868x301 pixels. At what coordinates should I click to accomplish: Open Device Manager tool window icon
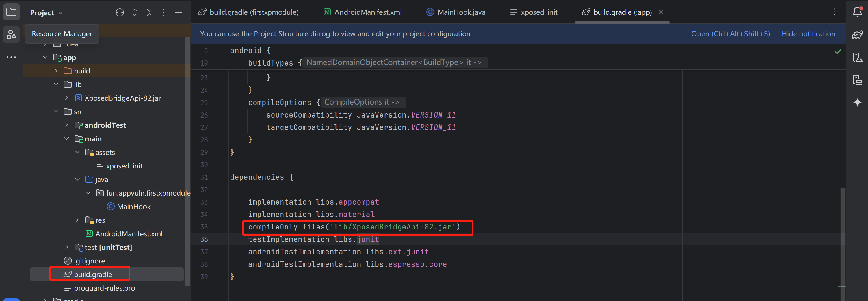pyautogui.click(x=857, y=57)
